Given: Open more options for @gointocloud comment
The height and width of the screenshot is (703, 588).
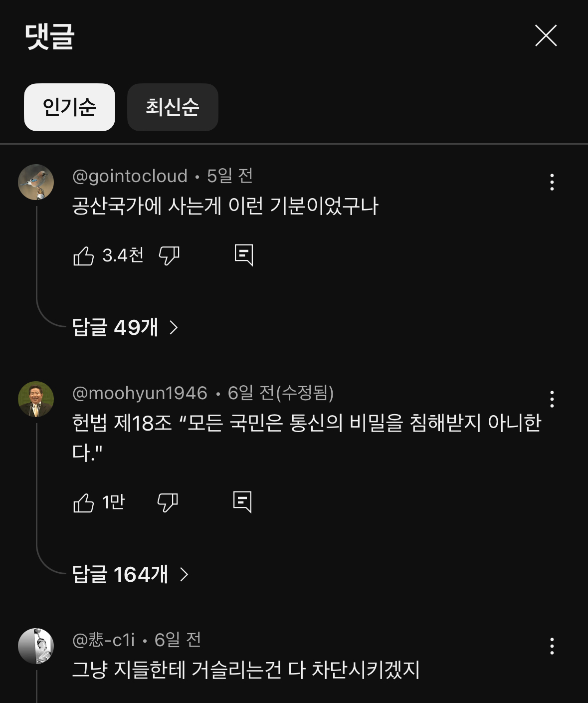Looking at the screenshot, I should 552,182.
